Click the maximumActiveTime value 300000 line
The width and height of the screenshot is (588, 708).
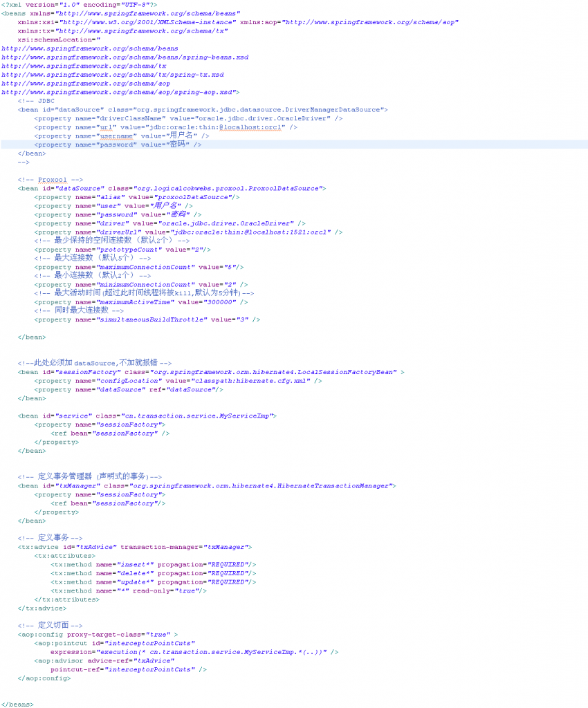pyautogui.click(x=141, y=302)
